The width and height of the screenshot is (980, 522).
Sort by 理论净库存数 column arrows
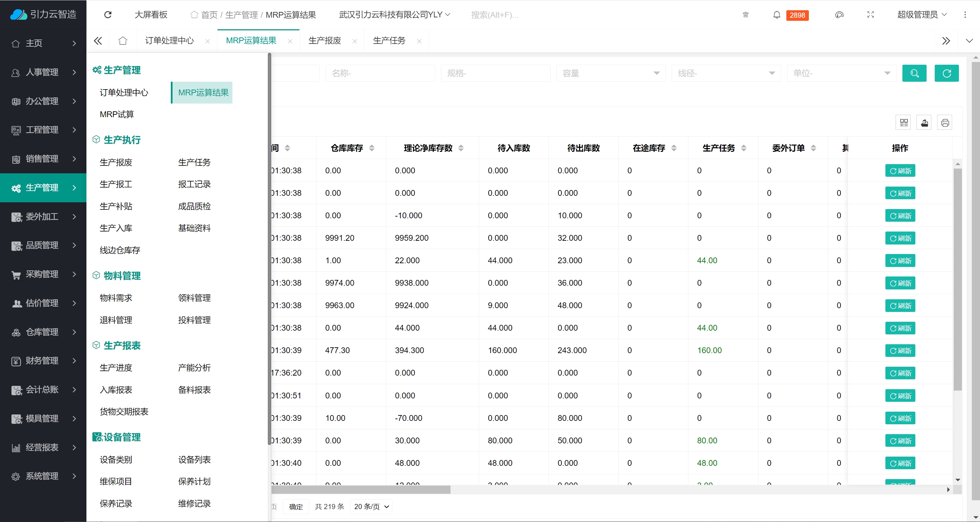click(x=461, y=148)
